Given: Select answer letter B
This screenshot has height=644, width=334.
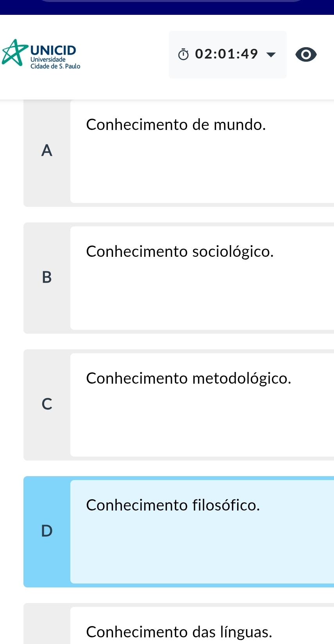Looking at the screenshot, I should click(47, 278).
